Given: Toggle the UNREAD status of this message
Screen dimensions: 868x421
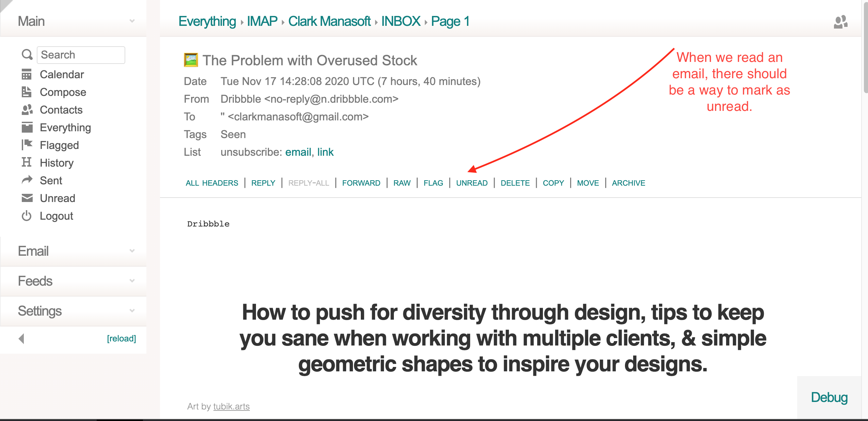Looking at the screenshot, I should (472, 183).
